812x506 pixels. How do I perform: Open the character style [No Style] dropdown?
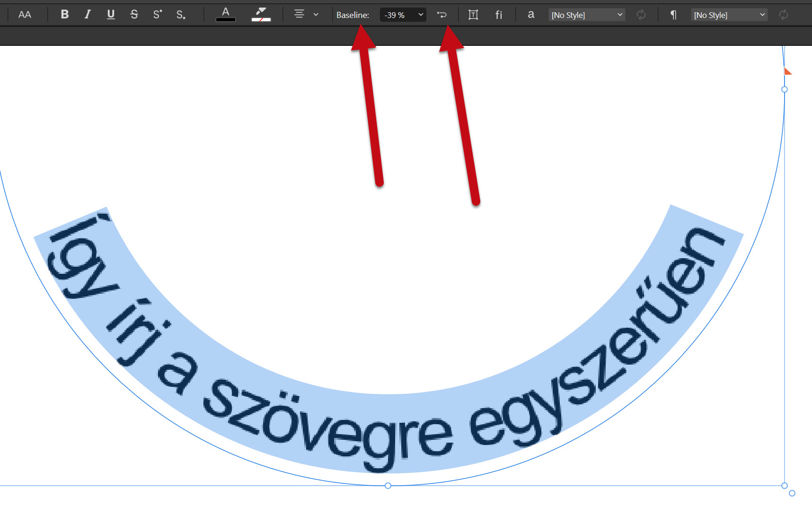[587, 15]
